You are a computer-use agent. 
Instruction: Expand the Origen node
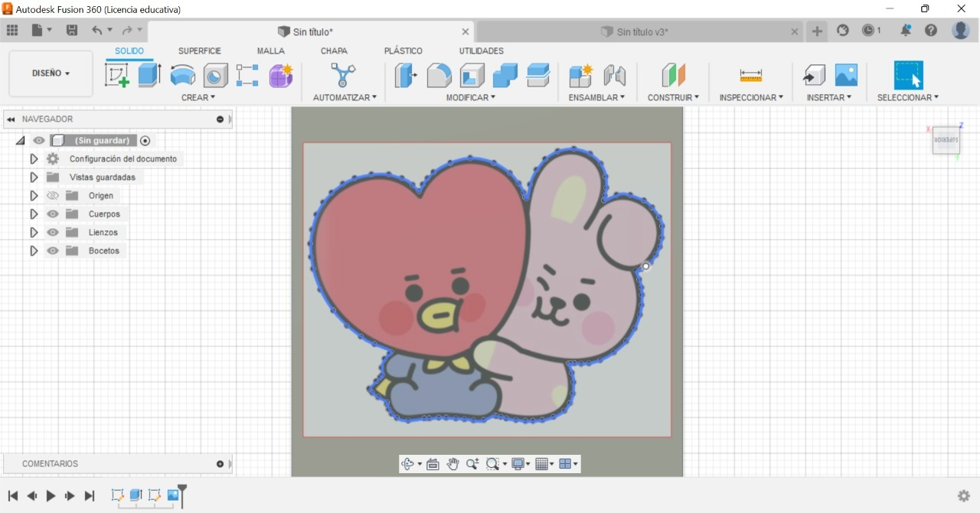click(x=34, y=196)
